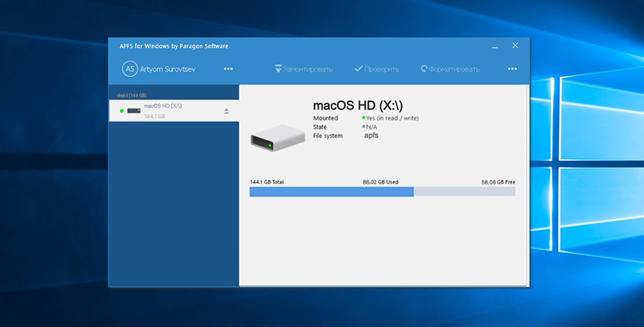This screenshot has height=327, width=644.
Task: Click the AS user avatar circle
Action: 130,69
